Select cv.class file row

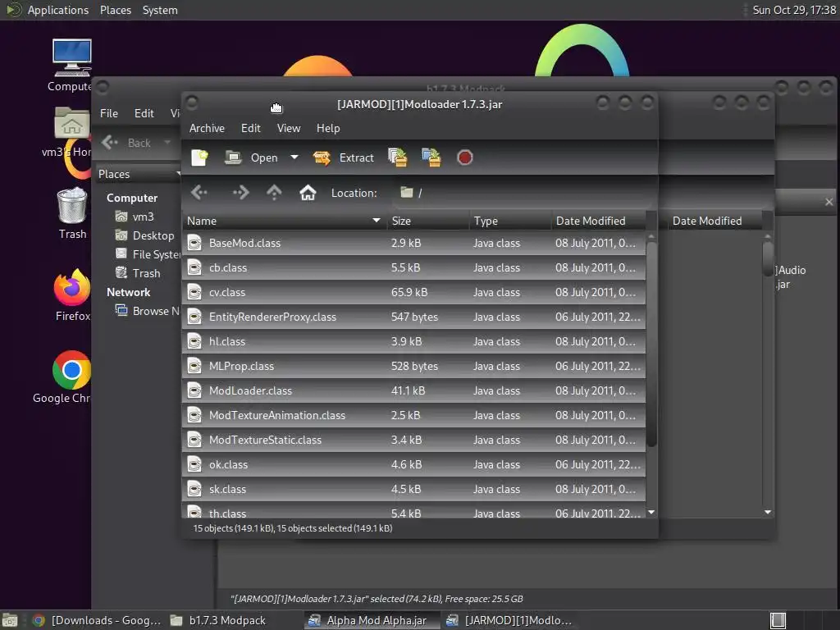[413, 293]
